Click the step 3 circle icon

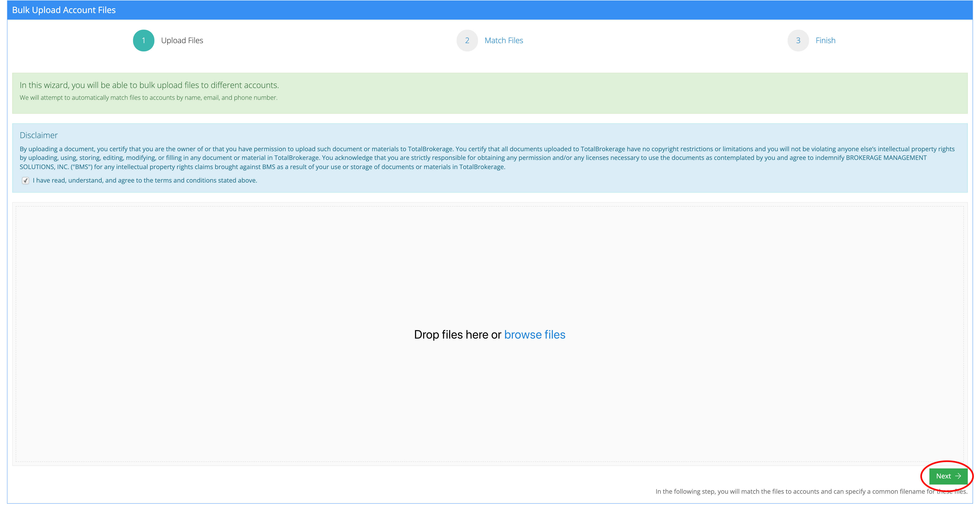click(x=798, y=40)
